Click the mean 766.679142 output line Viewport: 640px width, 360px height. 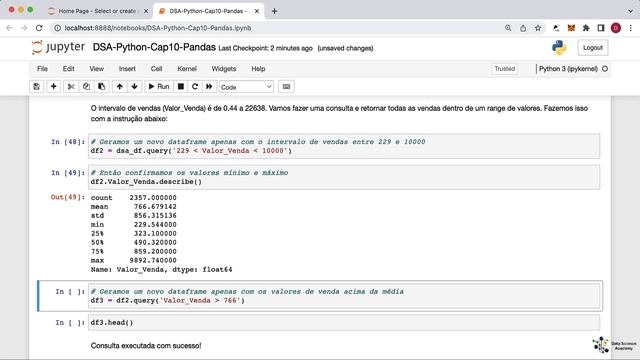(133, 207)
